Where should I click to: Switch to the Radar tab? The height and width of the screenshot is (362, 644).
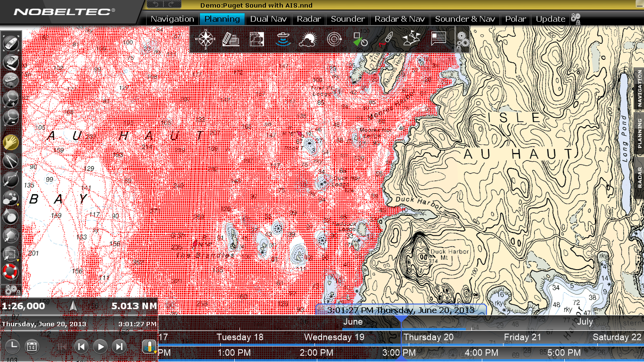[x=309, y=19]
